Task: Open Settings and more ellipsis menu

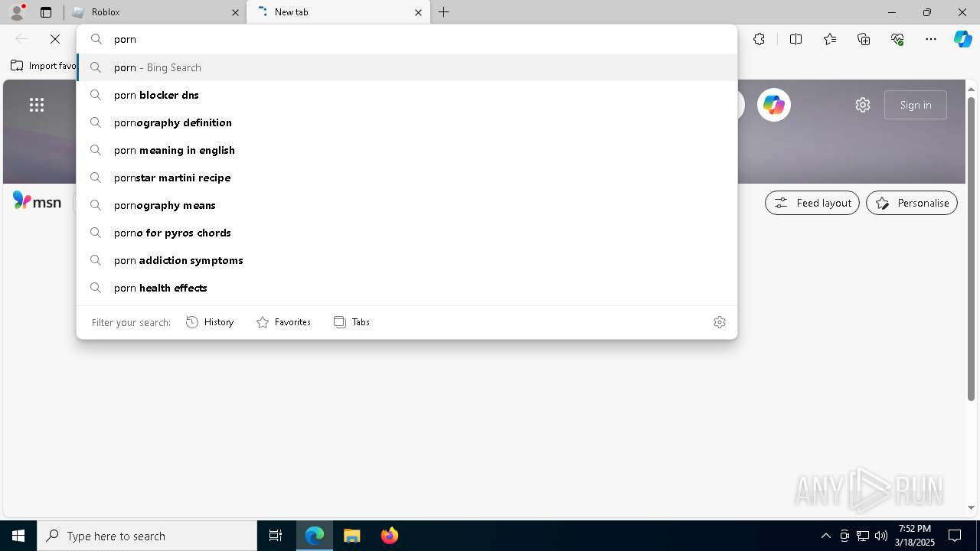Action: (x=931, y=39)
